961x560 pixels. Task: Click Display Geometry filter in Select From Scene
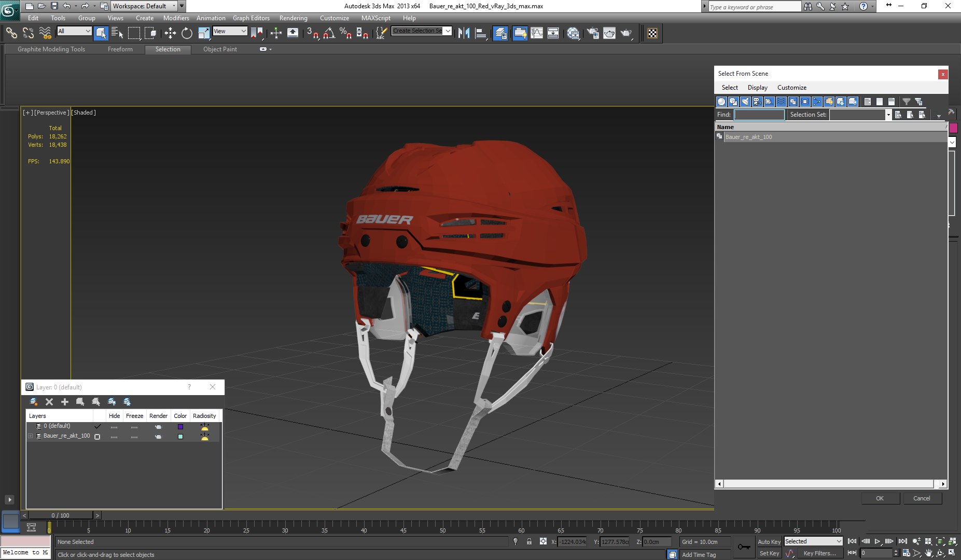(x=721, y=102)
